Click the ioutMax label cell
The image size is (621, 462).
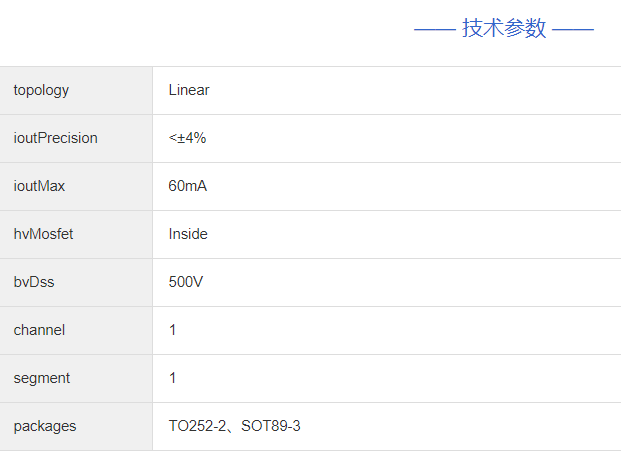39,186
